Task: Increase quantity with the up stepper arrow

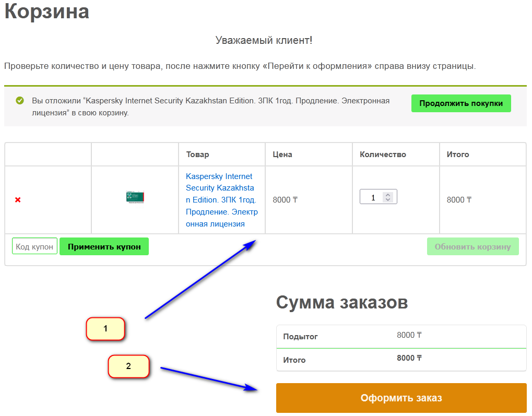Action: [388, 194]
